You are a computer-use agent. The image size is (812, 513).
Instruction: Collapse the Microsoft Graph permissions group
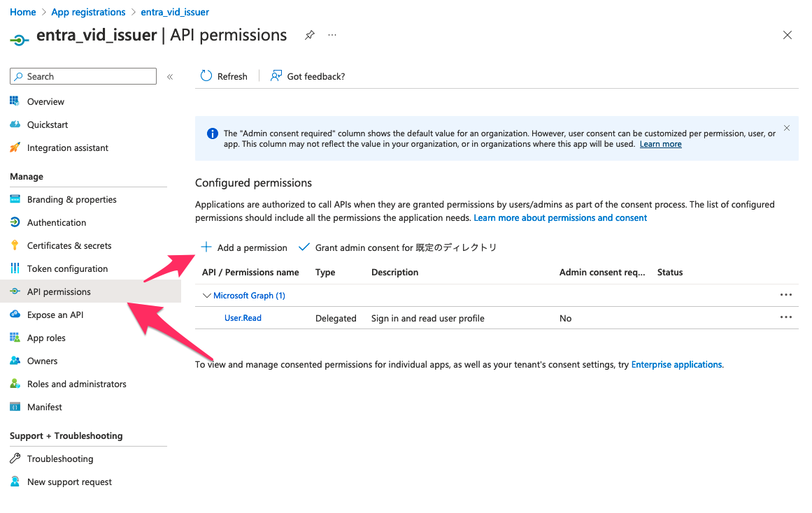207,296
